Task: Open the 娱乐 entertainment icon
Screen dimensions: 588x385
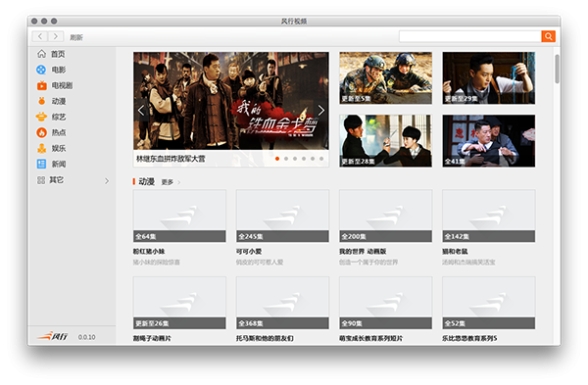Action: (x=41, y=149)
